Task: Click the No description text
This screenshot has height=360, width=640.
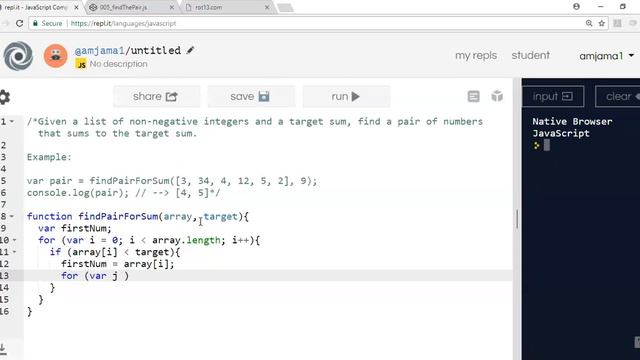Action: (x=118, y=64)
